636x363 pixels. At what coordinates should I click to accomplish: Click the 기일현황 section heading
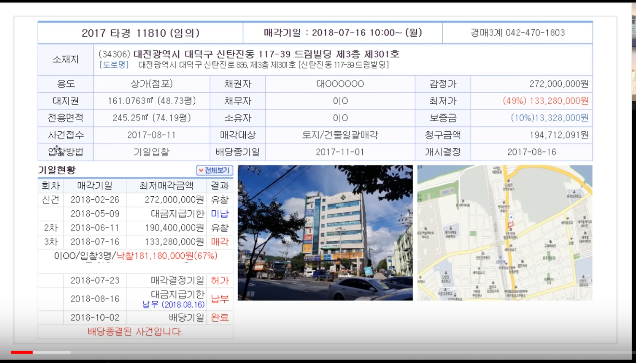point(57,170)
